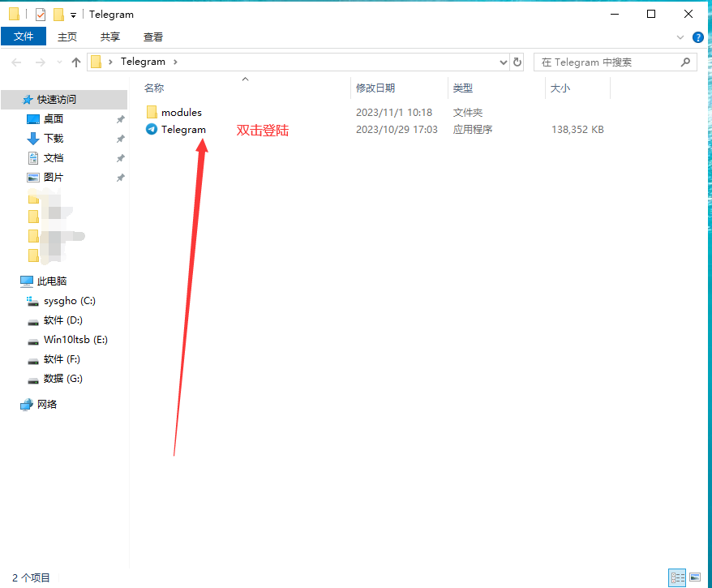Click the search magnifier icon
712x588 pixels.
[x=686, y=62]
